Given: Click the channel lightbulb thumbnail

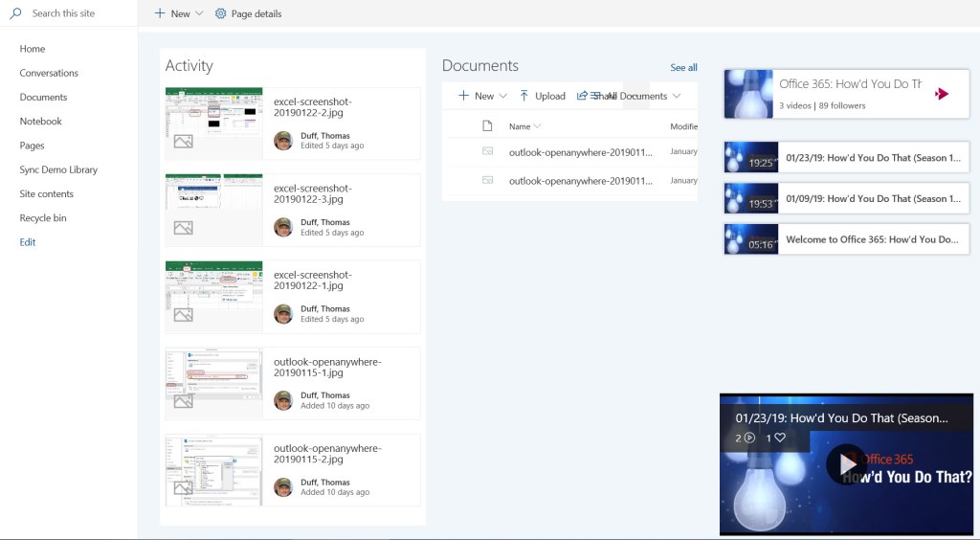Looking at the screenshot, I should point(748,94).
